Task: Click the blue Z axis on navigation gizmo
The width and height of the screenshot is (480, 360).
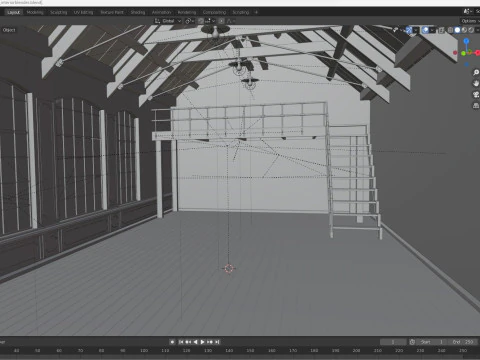Action: (466, 41)
